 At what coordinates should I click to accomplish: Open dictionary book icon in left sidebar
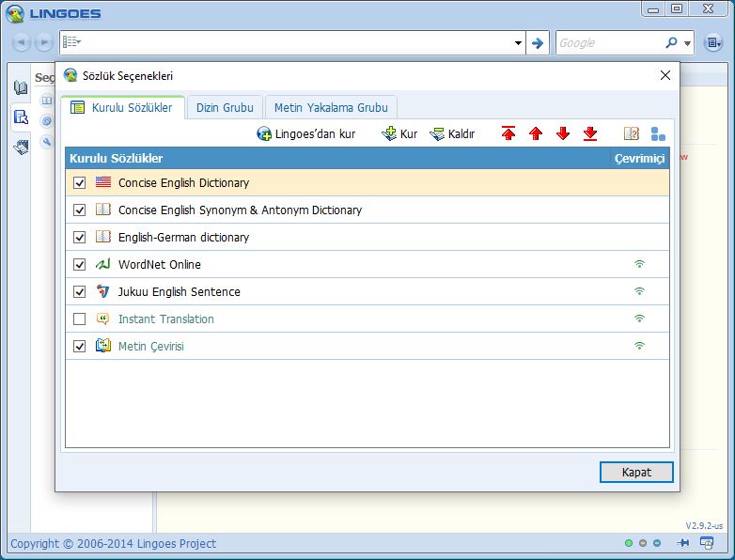click(x=21, y=87)
